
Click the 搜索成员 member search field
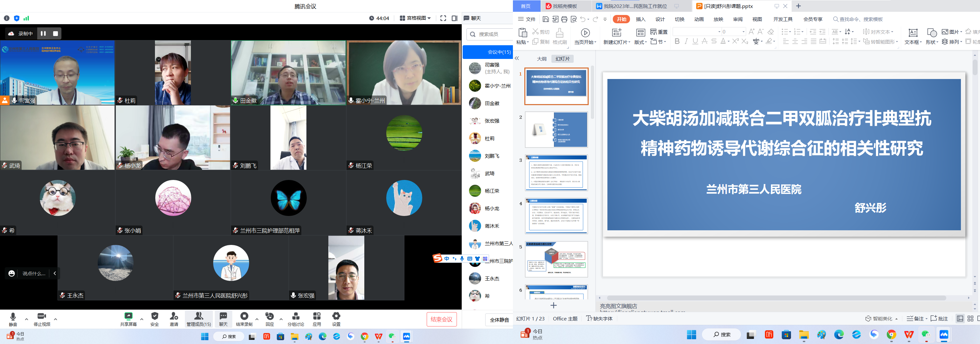tap(491, 34)
